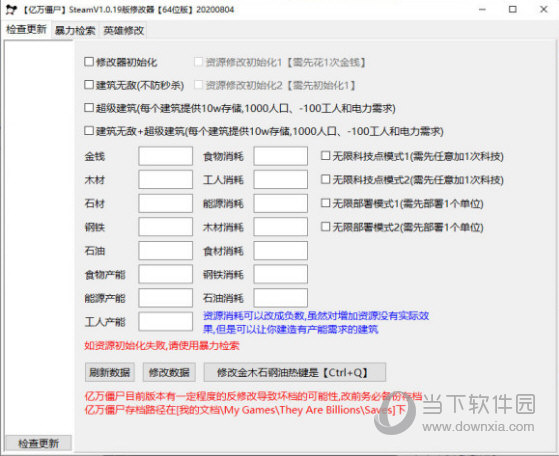Focus the 钢铁 input field
The image size is (559, 456).
[166, 227]
